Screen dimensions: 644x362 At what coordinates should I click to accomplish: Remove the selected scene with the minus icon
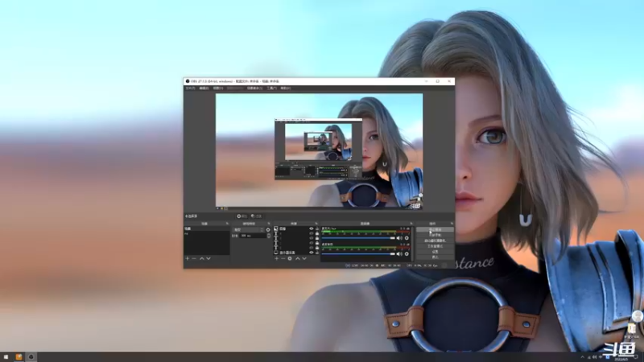[194, 258]
